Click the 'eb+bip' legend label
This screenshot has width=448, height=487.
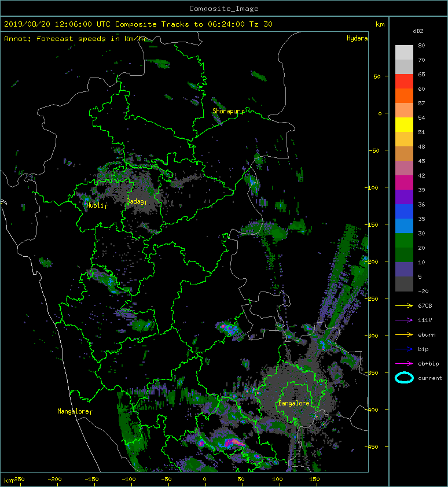(x=428, y=363)
